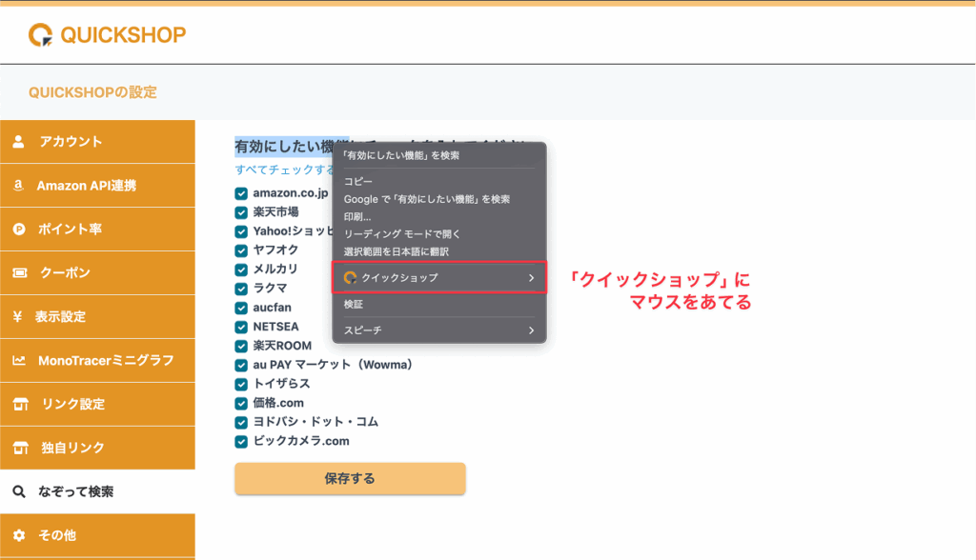976x560 pixels.
Task: Uncheck the 価格.com checkbox
Action: 241,403
